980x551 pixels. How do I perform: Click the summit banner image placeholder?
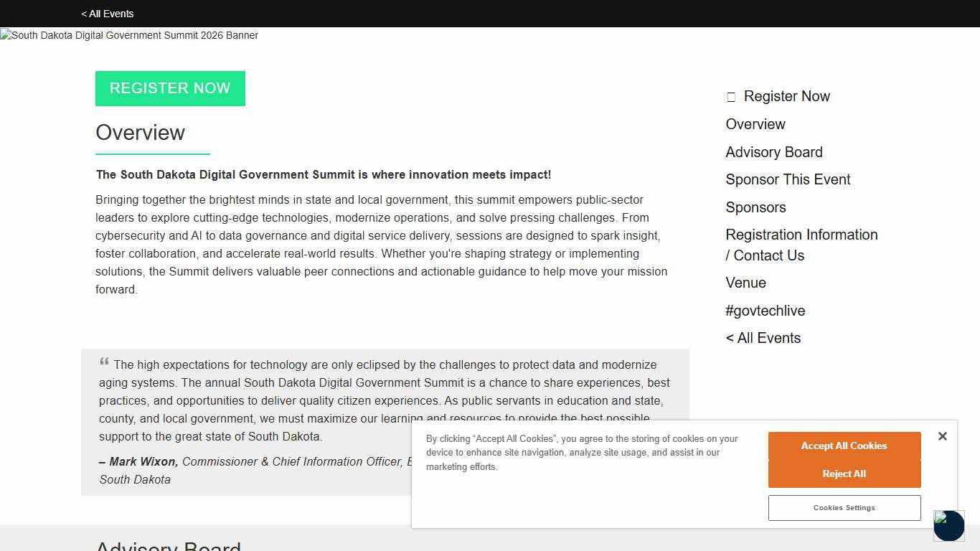click(129, 35)
